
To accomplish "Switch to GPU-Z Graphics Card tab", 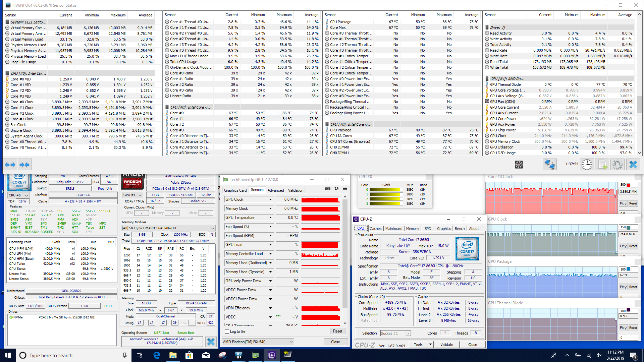I will pos(235,190).
